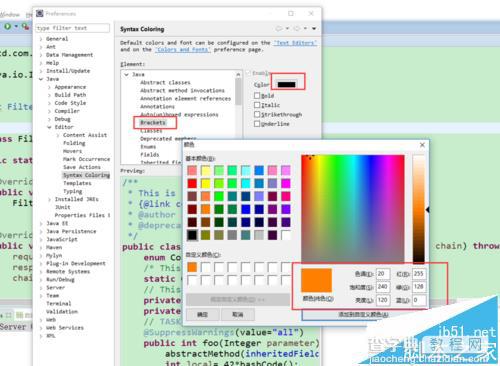
Task: Toggle the Italic checkbox
Action: (257, 105)
